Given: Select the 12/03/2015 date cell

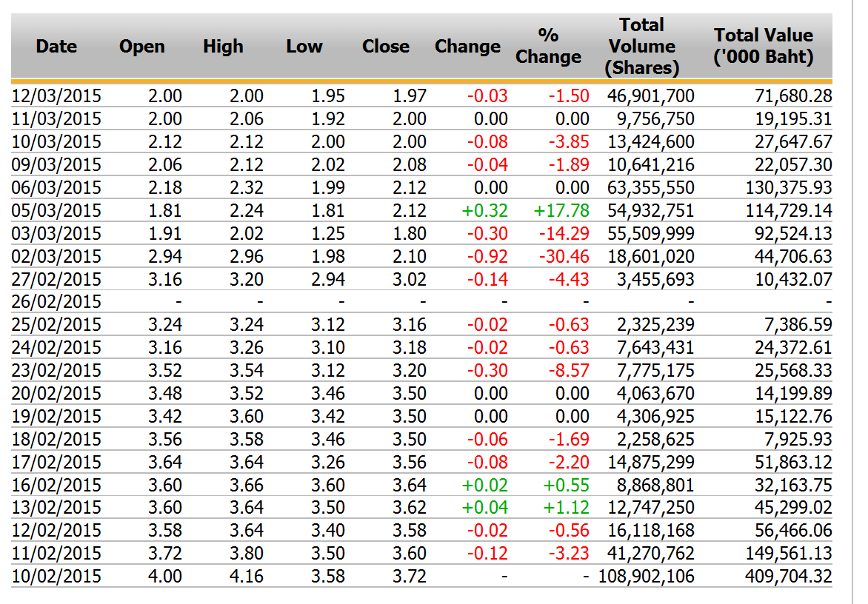Looking at the screenshot, I should point(56,95).
